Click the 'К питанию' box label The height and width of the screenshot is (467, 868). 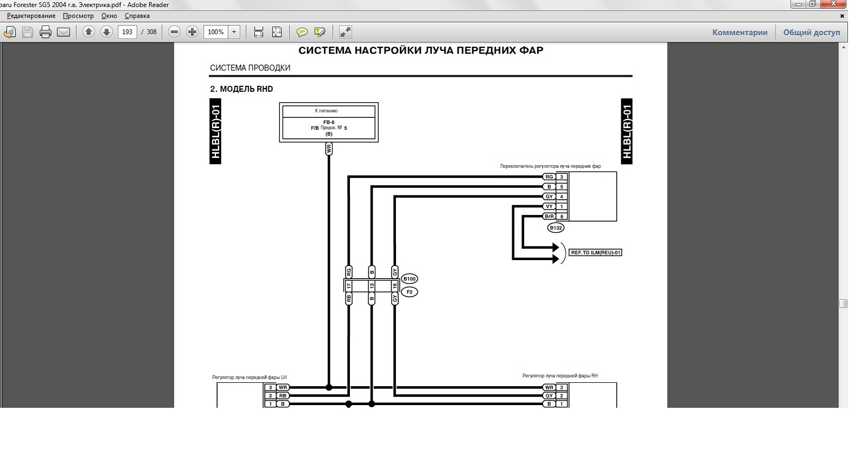point(326,111)
